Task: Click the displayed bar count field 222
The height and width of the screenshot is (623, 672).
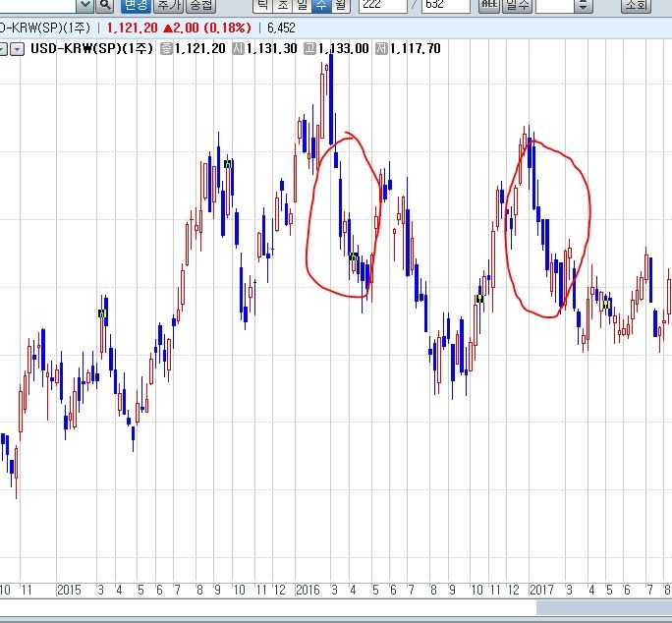Action: point(382,5)
